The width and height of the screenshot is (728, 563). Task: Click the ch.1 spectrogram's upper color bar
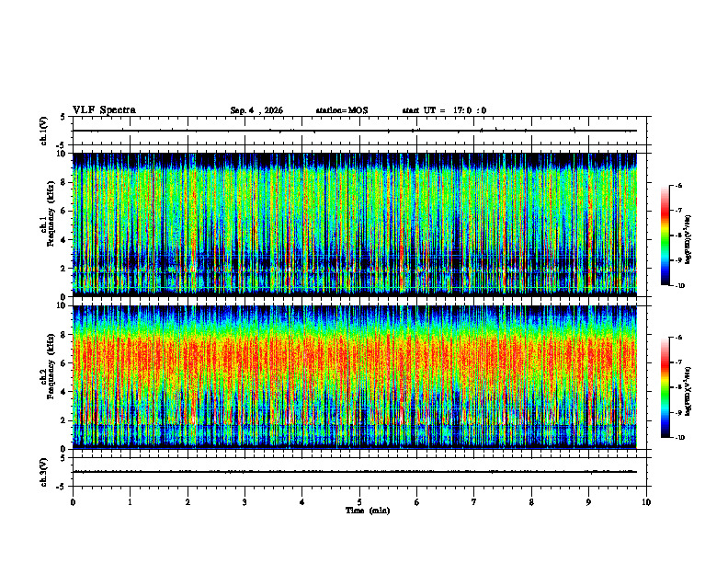click(x=665, y=236)
